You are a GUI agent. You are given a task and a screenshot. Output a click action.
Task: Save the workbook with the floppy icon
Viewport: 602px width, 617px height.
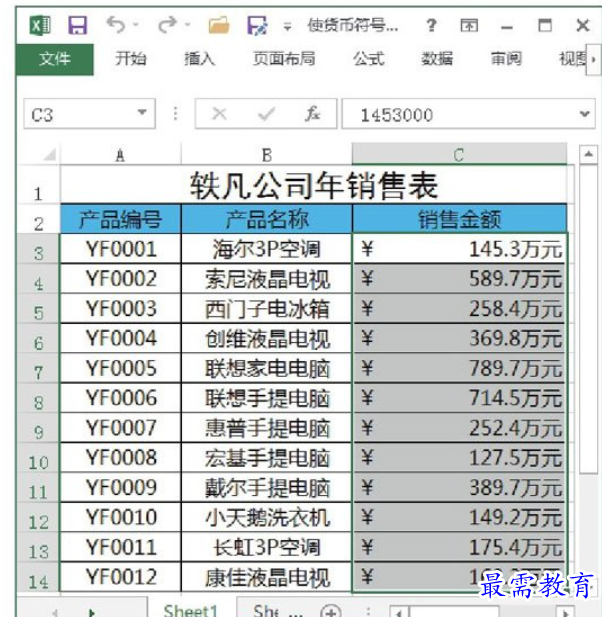pyautogui.click(x=78, y=26)
